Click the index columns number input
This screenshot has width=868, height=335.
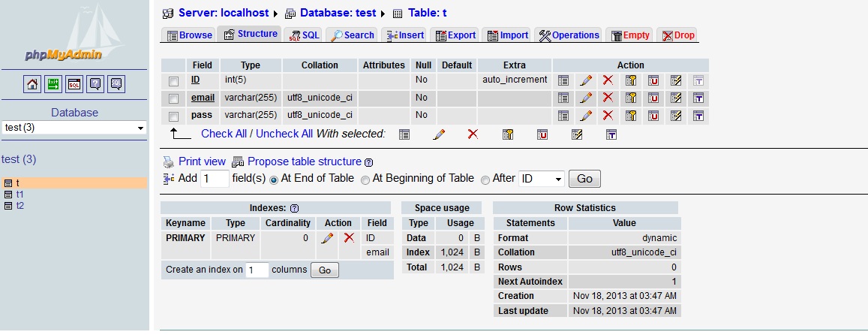click(257, 270)
